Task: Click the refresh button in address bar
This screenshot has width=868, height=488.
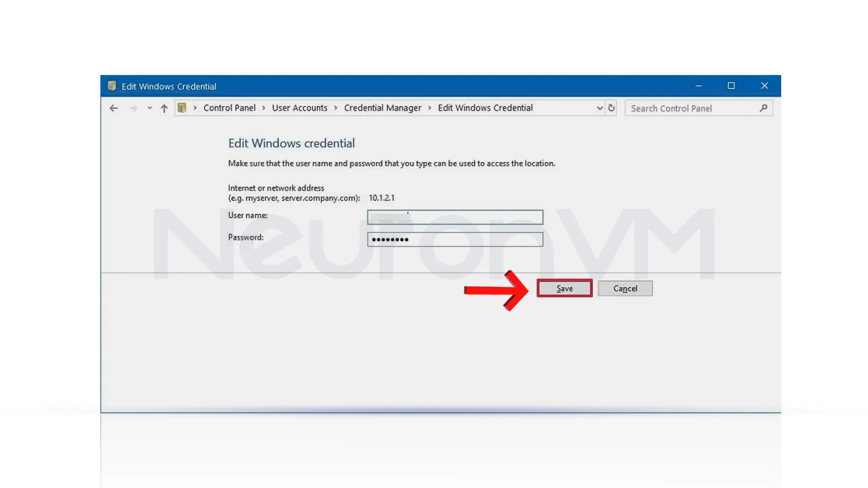Action: click(x=611, y=108)
